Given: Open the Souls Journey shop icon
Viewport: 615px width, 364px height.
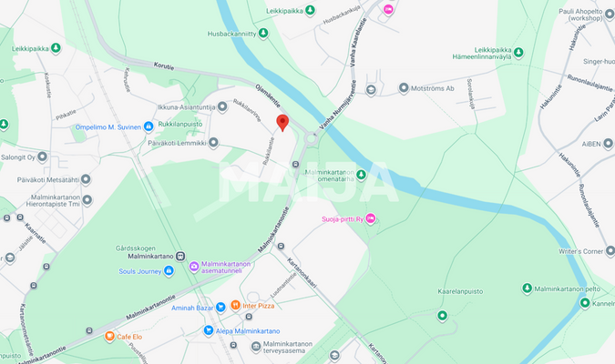Looking at the screenshot, I should 169,271.
